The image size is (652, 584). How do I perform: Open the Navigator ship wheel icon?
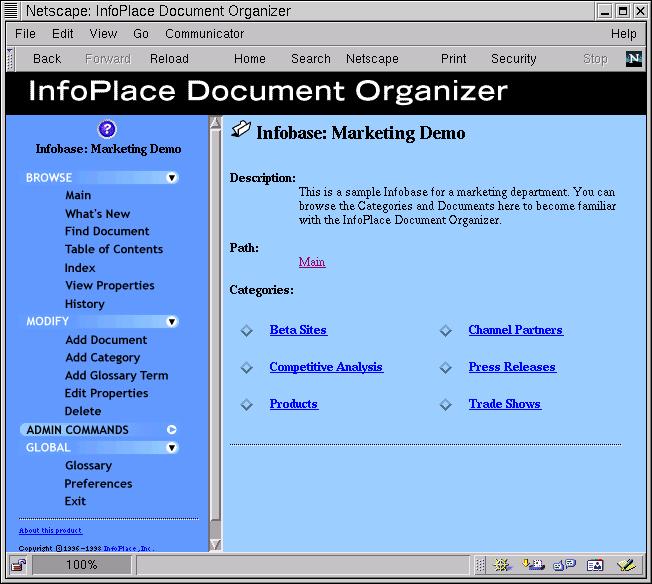point(501,565)
